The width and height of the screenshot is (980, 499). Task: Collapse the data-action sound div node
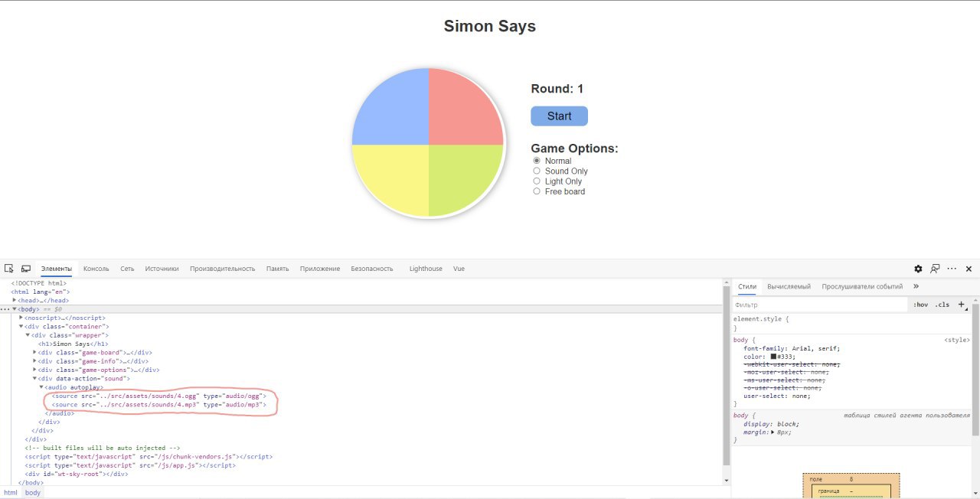35,378
